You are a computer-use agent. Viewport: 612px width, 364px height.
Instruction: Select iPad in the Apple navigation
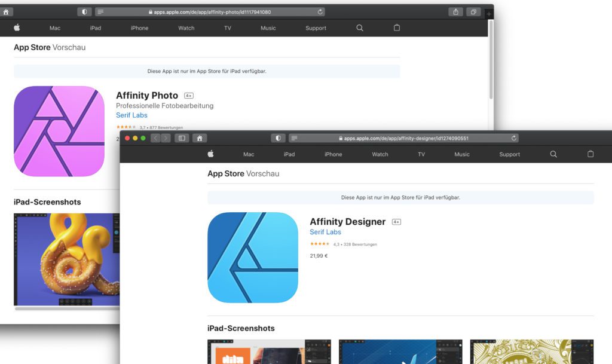tap(289, 154)
